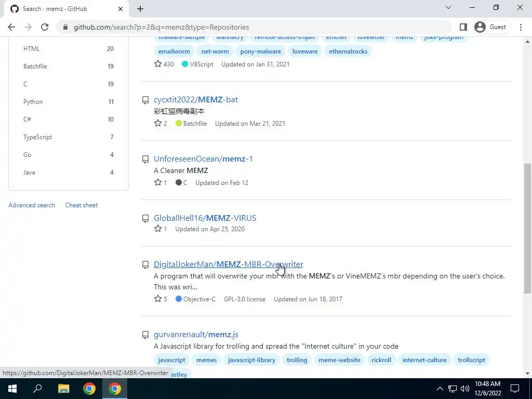532x399 pixels.
Task: Select the net-worm topic tag
Action: [x=215, y=51]
